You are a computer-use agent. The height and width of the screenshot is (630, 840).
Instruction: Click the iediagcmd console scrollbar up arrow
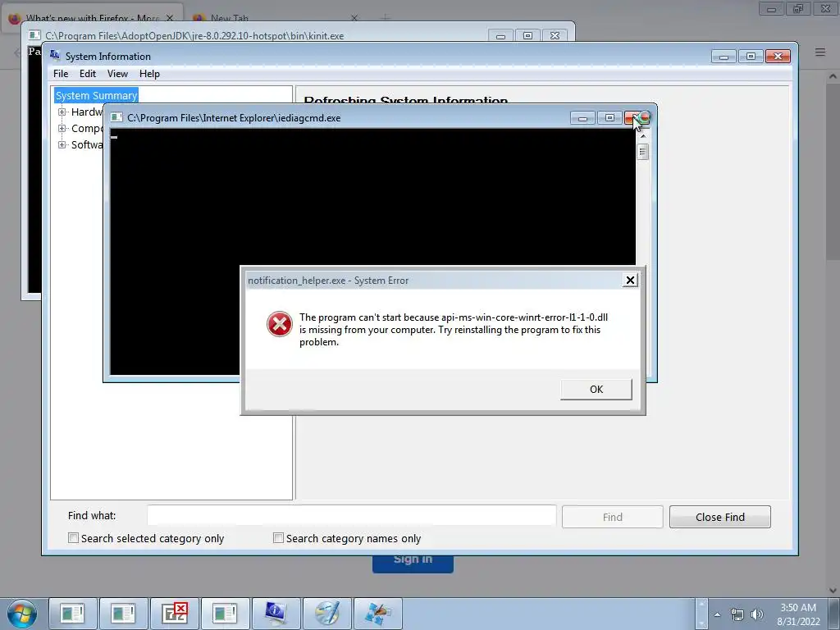click(643, 136)
